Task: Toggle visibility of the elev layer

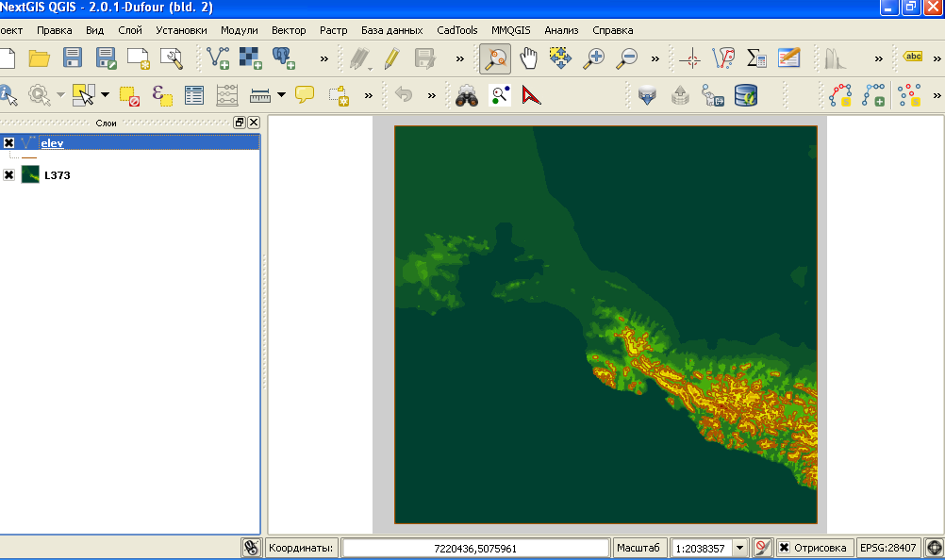Action: click(9, 143)
